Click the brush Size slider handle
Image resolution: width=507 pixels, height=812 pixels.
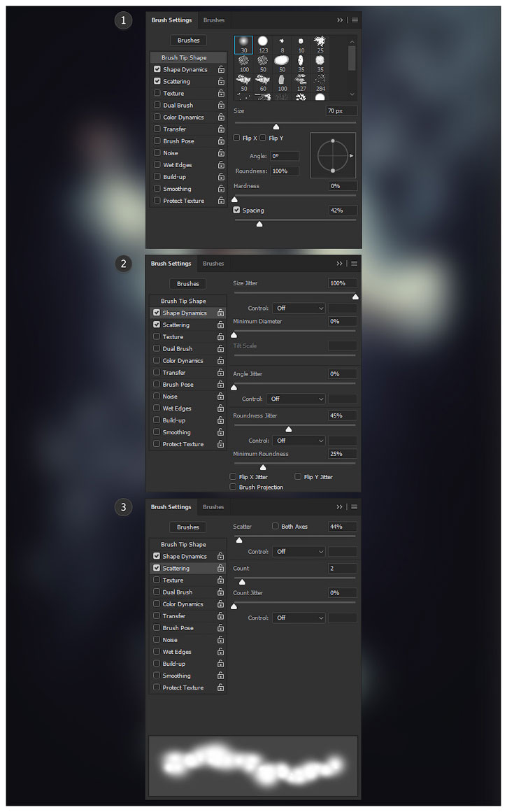pos(276,127)
